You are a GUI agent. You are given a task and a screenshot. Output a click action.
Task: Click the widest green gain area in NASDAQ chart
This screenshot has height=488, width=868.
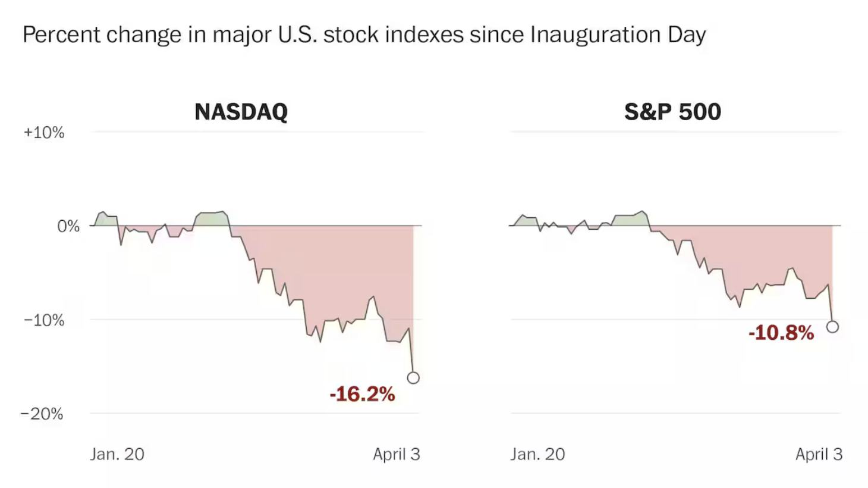tap(211, 219)
